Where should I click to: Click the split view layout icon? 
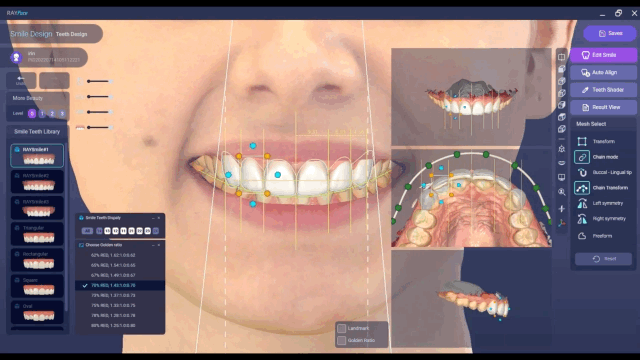tap(562, 57)
